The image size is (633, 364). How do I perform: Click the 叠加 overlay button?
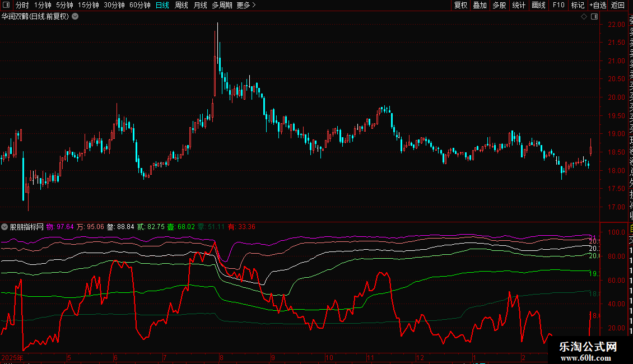tap(480, 5)
